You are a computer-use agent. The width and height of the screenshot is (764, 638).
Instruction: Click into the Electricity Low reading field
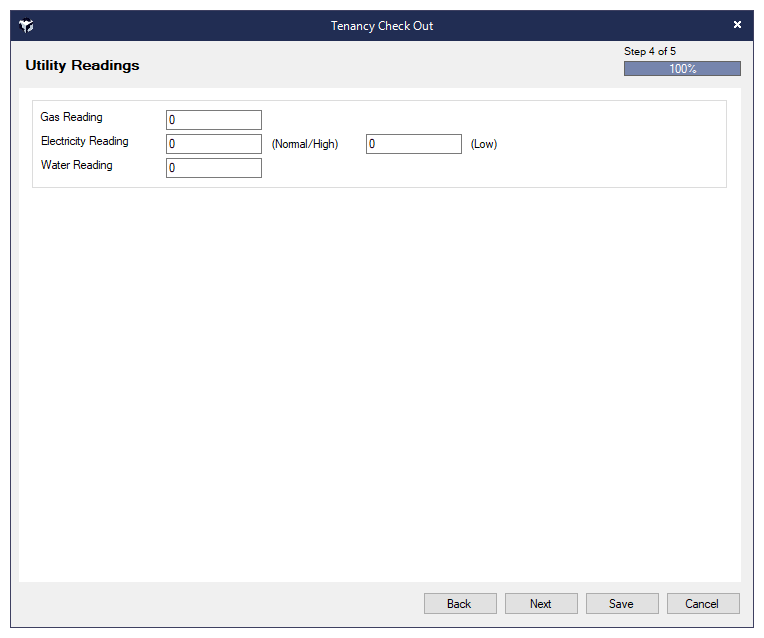[413, 144]
